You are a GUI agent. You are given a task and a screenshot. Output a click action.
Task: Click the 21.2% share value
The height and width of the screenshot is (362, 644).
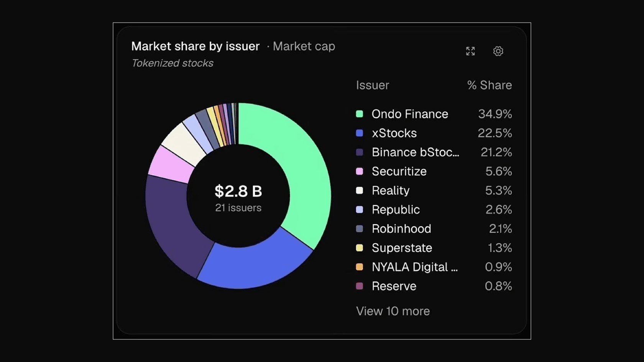click(x=496, y=152)
